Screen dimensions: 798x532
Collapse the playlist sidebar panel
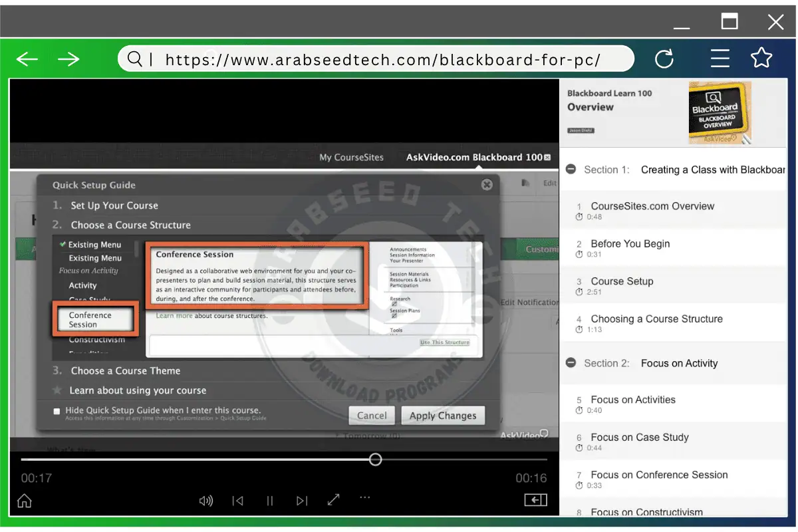tap(535, 500)
